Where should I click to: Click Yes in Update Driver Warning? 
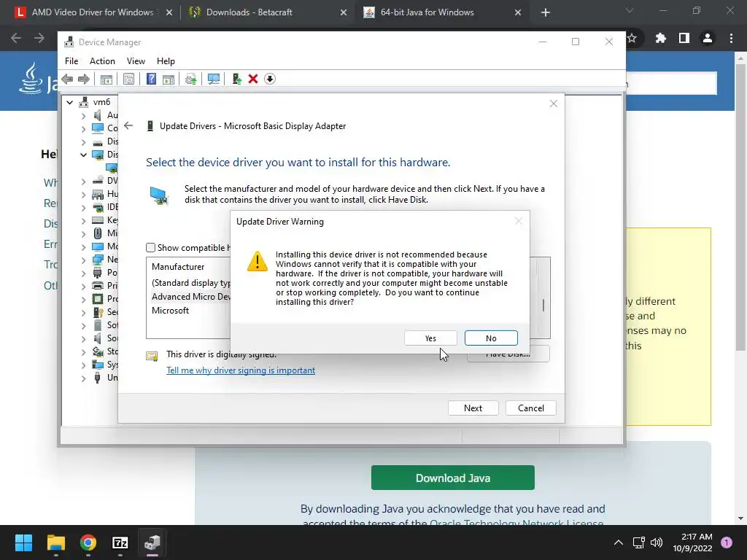(430, 338)
